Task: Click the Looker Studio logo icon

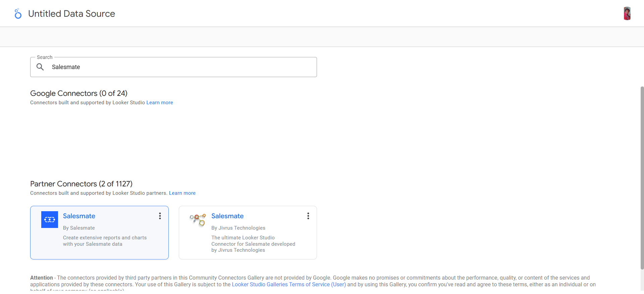Action: tap(18, 13)
